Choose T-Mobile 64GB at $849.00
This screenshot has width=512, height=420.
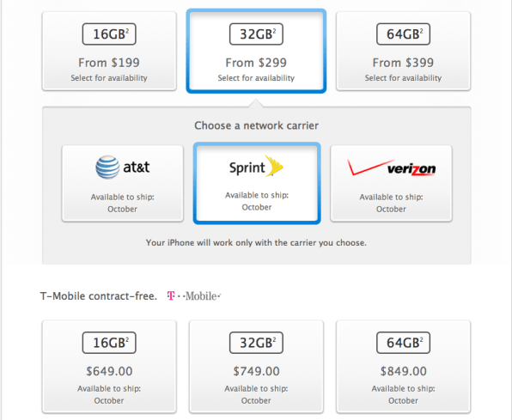(403, 367)
